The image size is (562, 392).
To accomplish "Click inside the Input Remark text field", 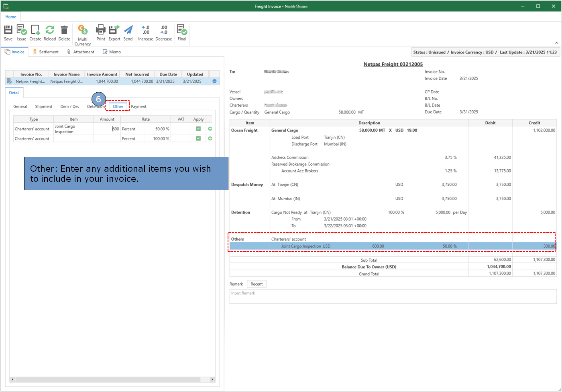I will coord(393,297).
